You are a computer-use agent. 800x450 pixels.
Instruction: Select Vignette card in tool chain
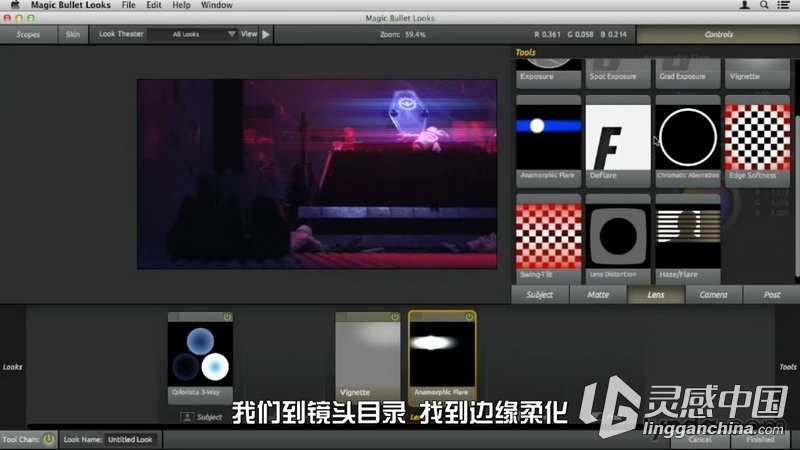tap(368, 358)
